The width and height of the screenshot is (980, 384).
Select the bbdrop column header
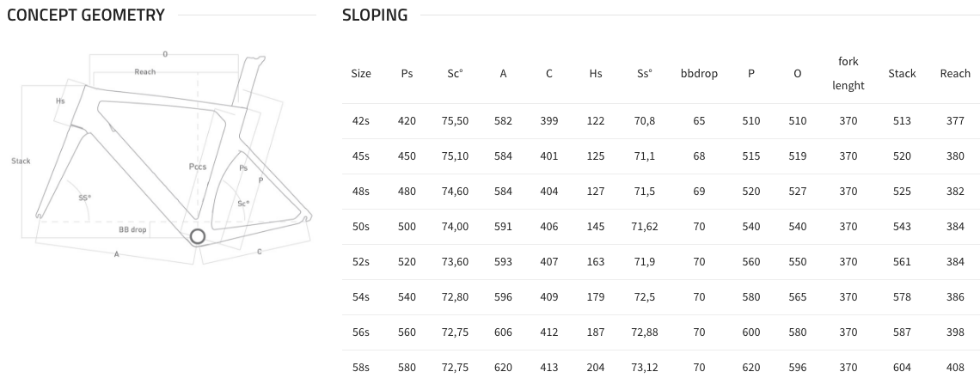click(699, 73)
